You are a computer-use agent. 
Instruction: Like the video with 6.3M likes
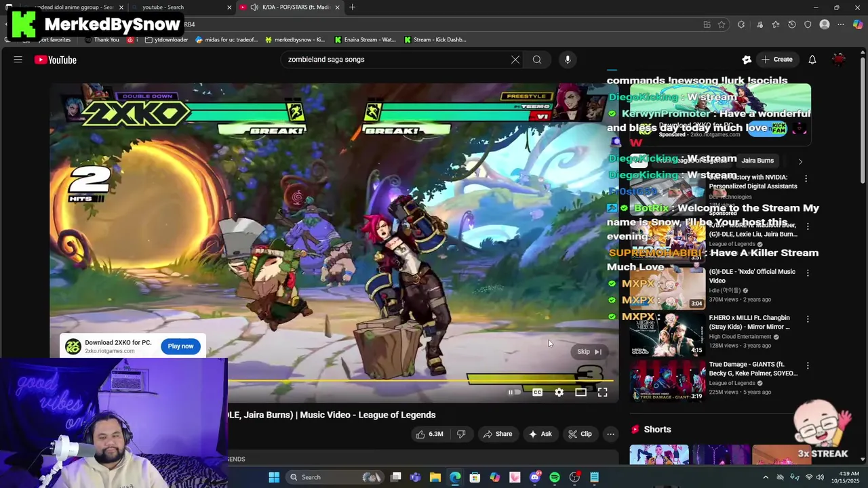coord(429,434)
